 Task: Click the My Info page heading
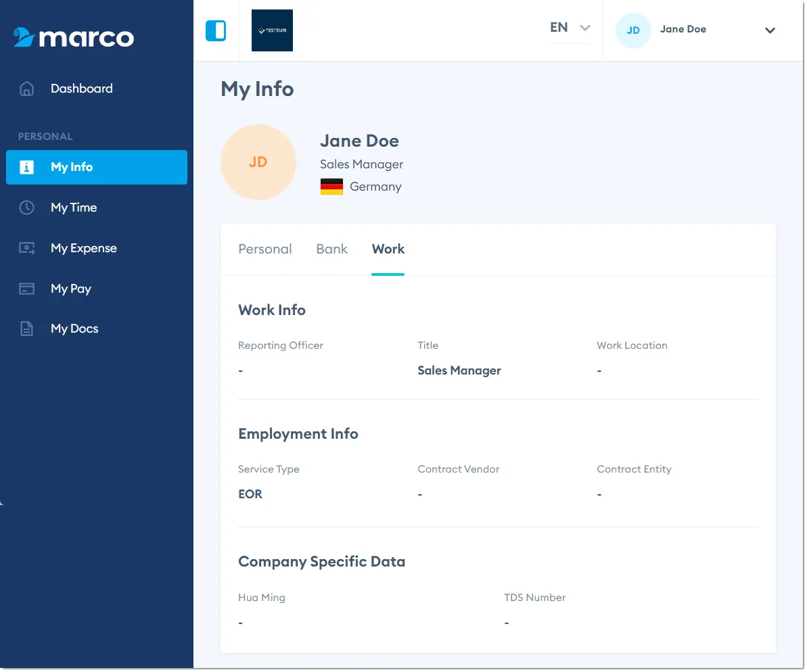(257, 89)
